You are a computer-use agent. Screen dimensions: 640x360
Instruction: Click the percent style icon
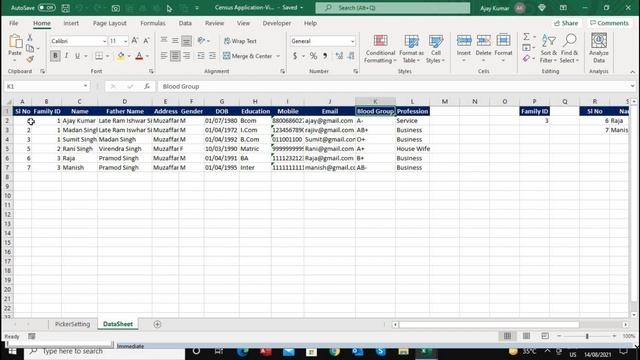[313, 56]
